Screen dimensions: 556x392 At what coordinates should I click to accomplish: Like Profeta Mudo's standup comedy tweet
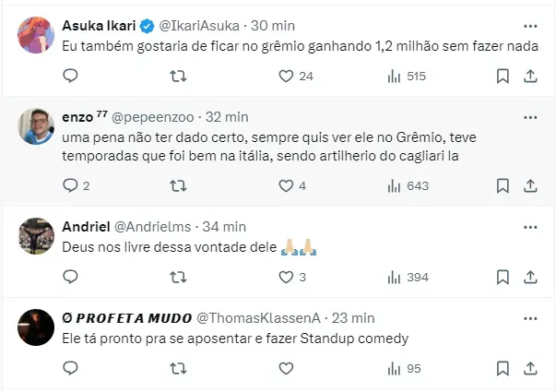pyautogui.click(x=285, y=368)
